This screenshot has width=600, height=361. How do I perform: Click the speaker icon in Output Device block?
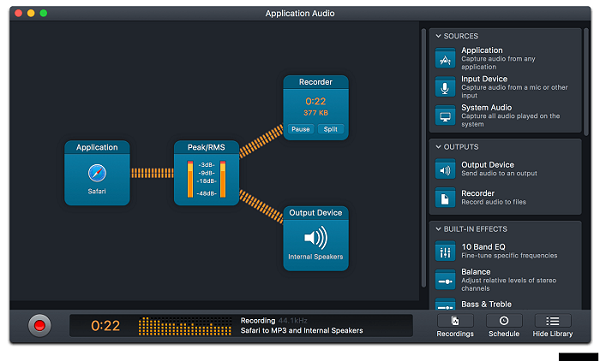[316, 238]
